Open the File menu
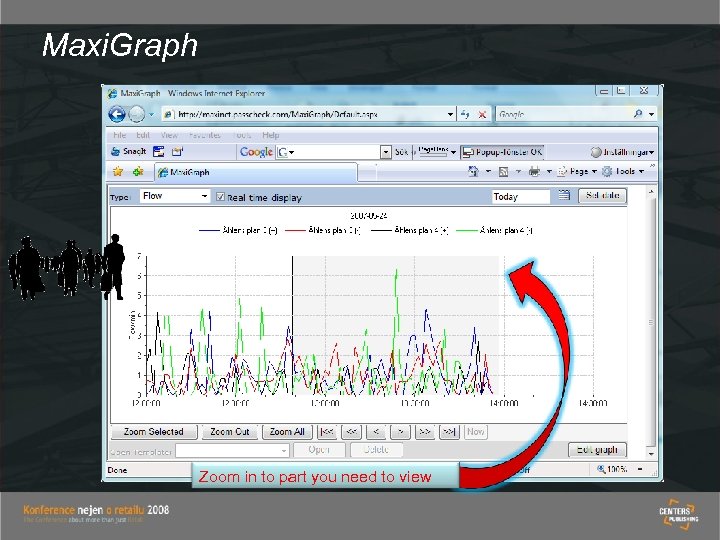Screen dimensions: 720x540 click(x=119, y=135)
